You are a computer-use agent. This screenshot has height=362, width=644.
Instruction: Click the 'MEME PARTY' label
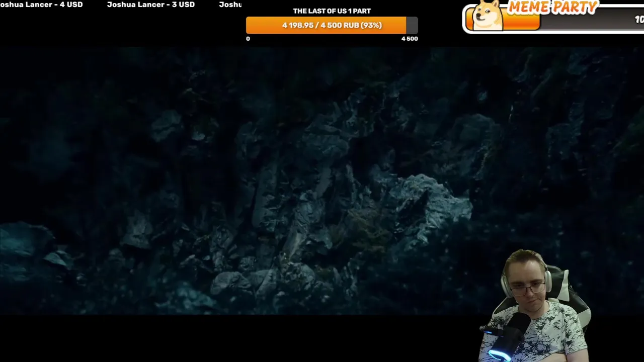click(552, 7)
